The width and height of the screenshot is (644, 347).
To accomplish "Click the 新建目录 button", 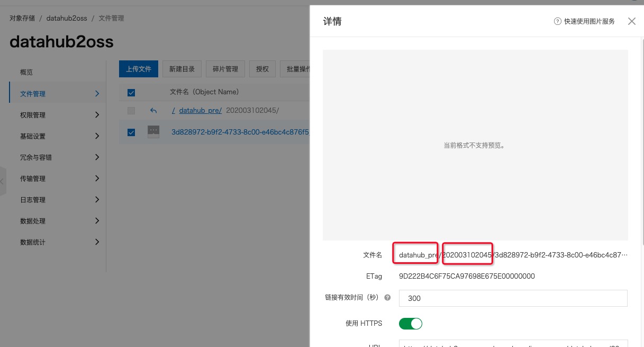I will pos(182,69).
